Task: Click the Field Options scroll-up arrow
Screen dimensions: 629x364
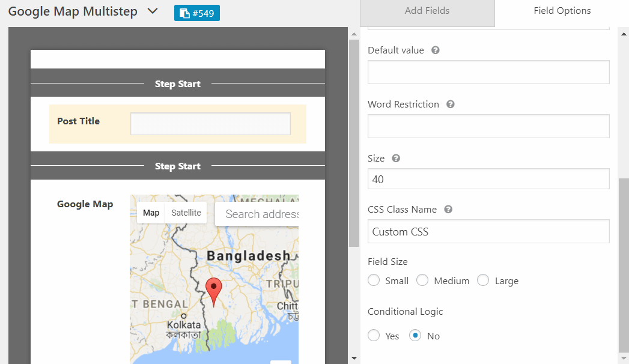Action: click(x=624, y=34)
